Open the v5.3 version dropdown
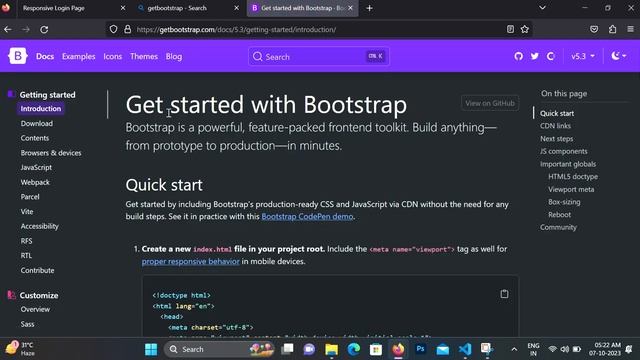The height and width of the screenshot is (360, 640). [x=583, y=56]
